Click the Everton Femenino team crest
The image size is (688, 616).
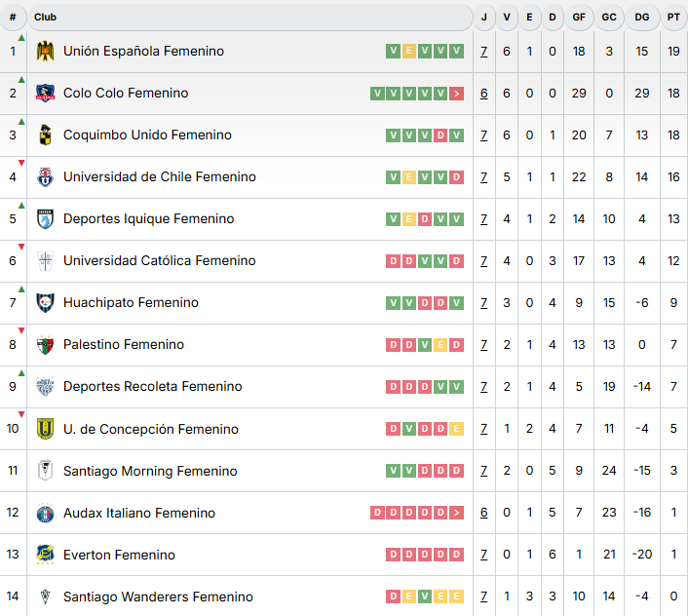pyautogui.click(x=45, y=555)
